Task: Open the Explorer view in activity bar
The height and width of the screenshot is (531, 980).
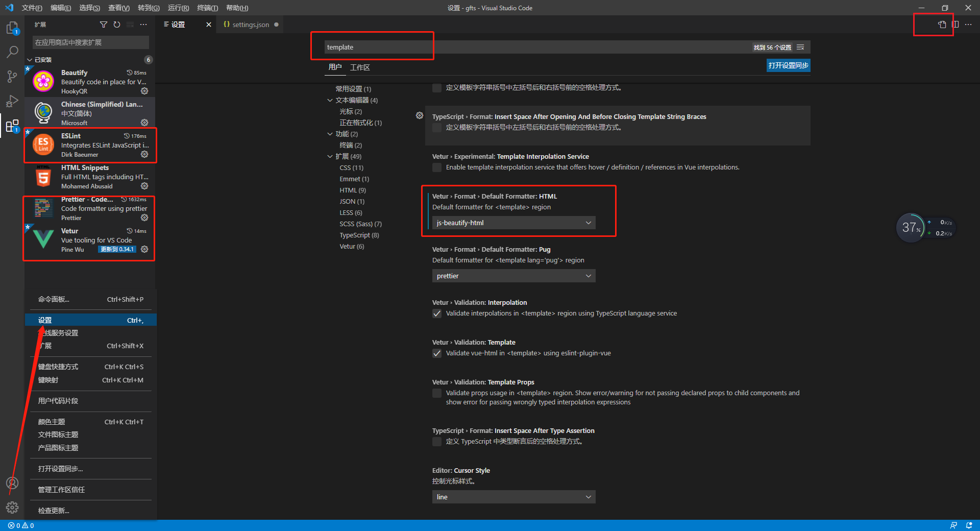Action: [x=12, y=28]
